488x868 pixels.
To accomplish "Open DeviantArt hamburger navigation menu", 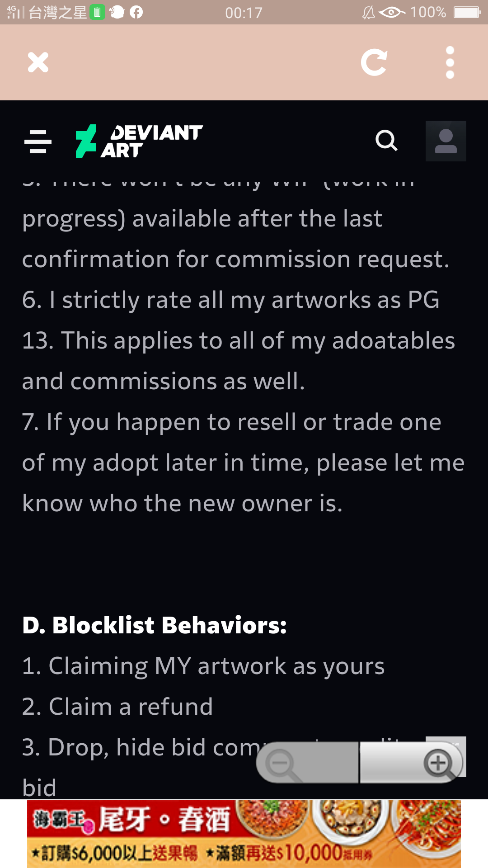I will [x=38, y=142].
